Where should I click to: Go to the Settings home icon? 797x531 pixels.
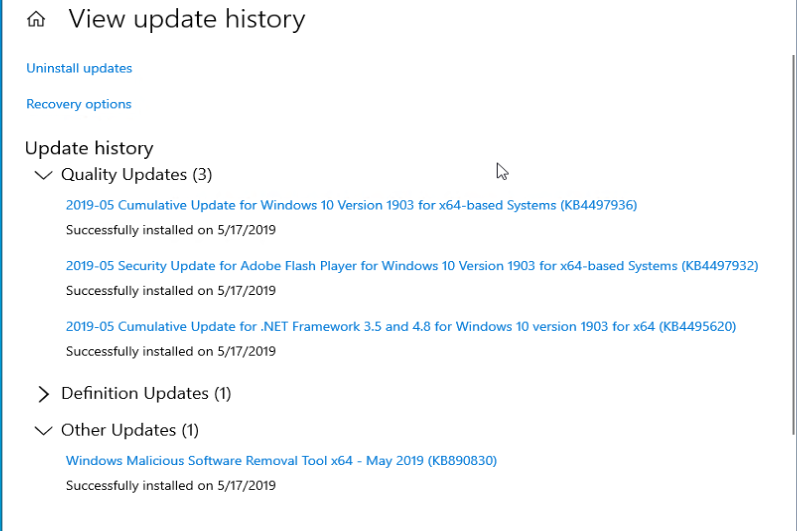(36, 20)
